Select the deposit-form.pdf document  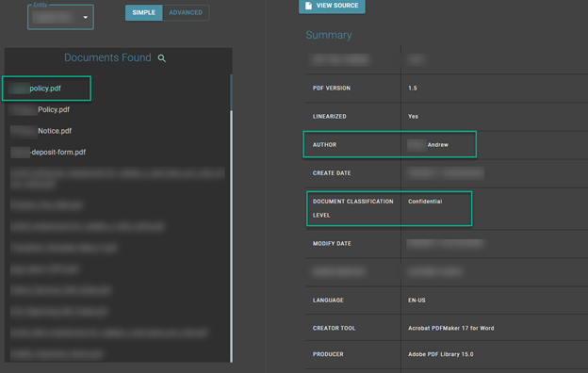(x=58, y=153)
